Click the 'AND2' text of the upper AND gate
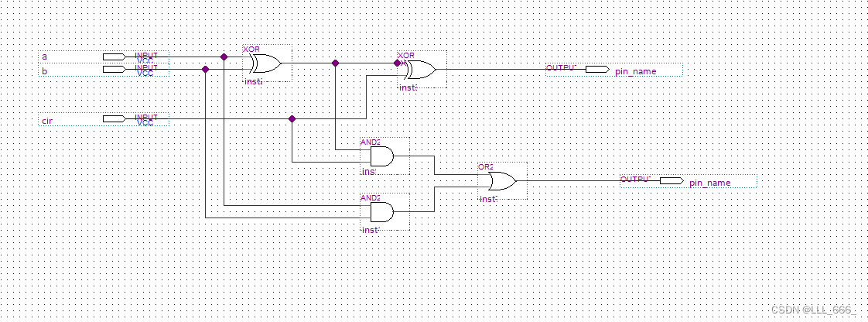The height and width of the screenshot is (322, 868). tap(371, 142)
